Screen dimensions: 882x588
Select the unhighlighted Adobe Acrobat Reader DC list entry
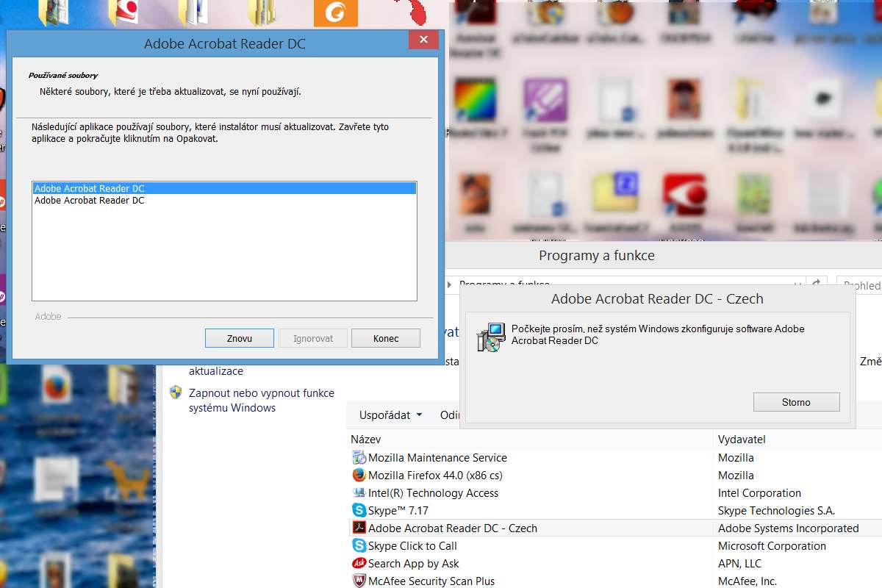pyautogui.click(x=225, y=200)
